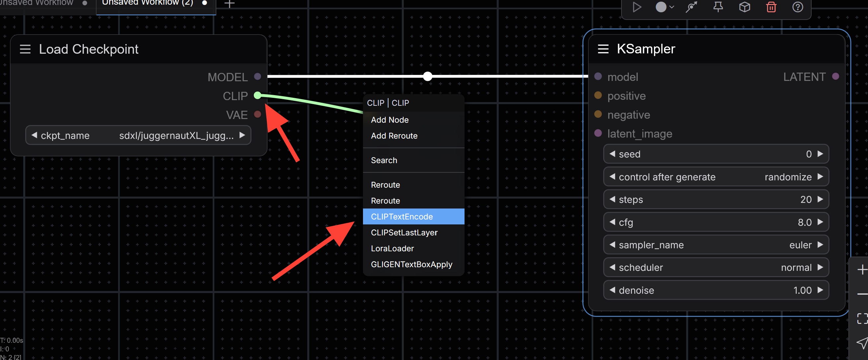This screenshot has width=868, height=360.
Task: Click the denoise value slider field
Action: [716, 290]
